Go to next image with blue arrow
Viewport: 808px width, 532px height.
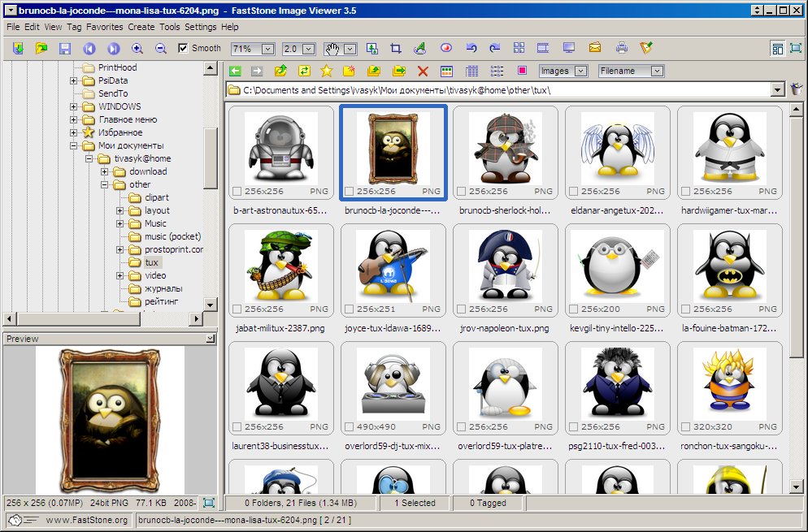point(113,49)
